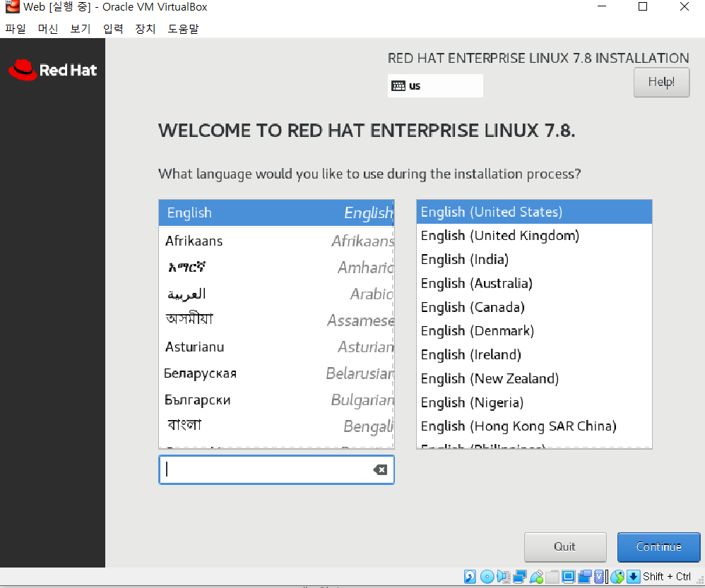Select English in the language list
The width and height of the screenshot is (705, 588).
(276, 213)
